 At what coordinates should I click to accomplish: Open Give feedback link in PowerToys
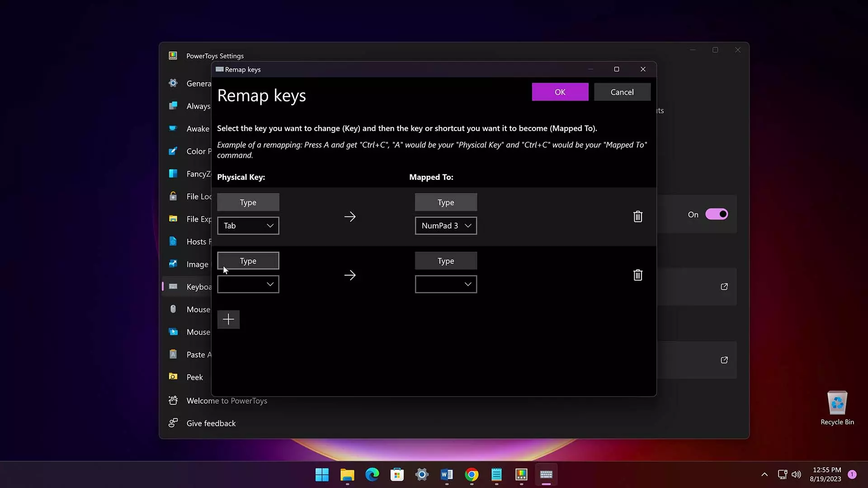pos(203,423)
